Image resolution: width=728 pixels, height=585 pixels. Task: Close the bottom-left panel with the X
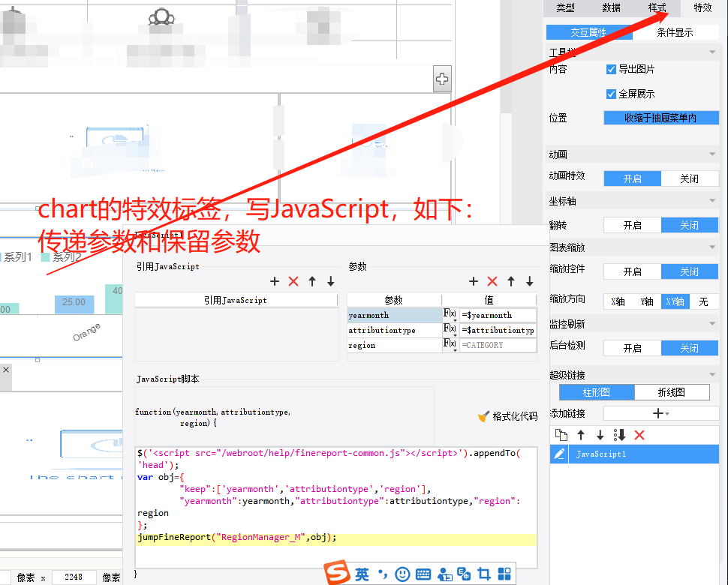pyautogui.click(x=6, y=370)
